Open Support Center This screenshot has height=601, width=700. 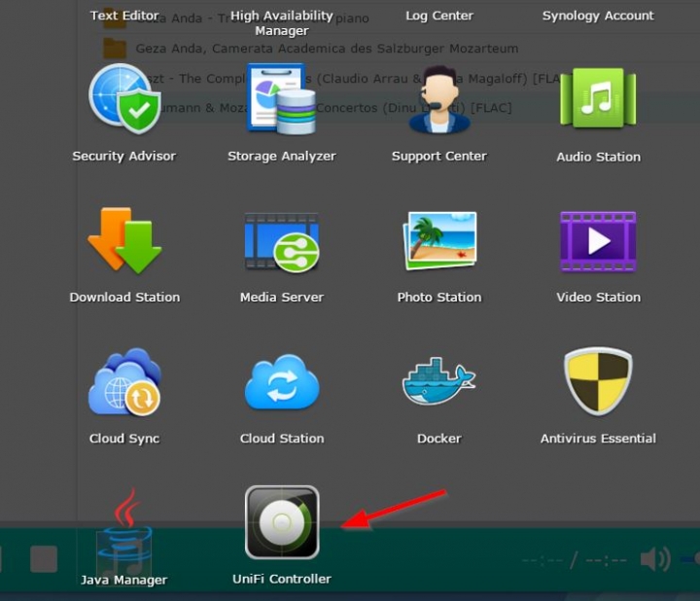pyautogui.click(x=439, y=99)
